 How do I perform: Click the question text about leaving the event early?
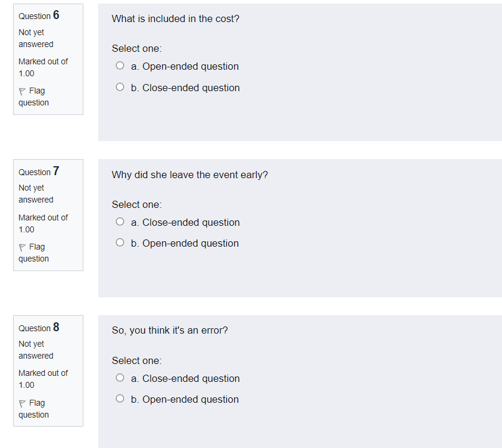pyautogui.click(x=189, y=175)
